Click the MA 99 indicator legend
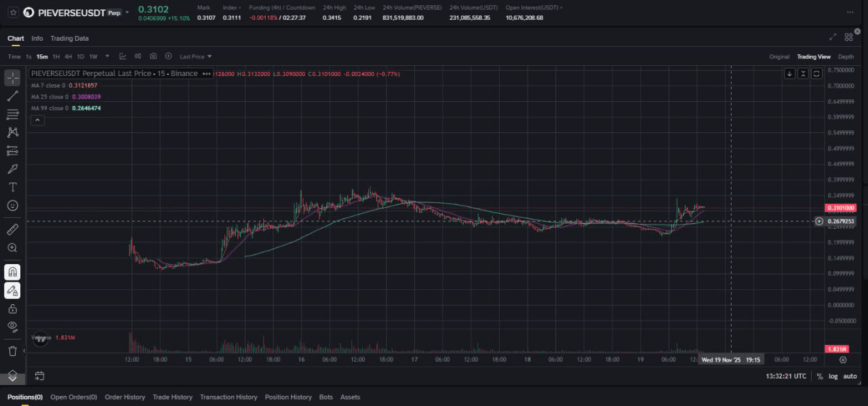The image size is (868, 406). pos(66,108)
